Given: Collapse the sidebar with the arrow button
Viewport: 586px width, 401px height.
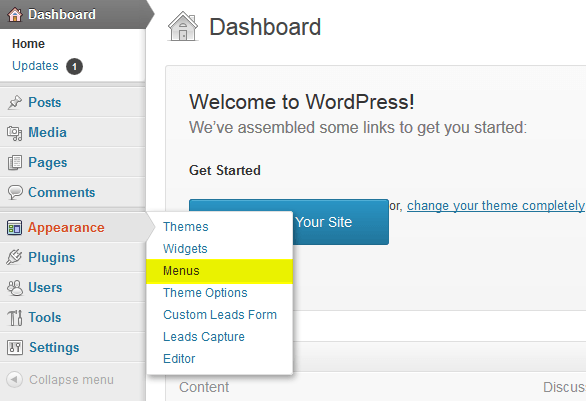Looking at the screenshot, I should pos(14,380).
